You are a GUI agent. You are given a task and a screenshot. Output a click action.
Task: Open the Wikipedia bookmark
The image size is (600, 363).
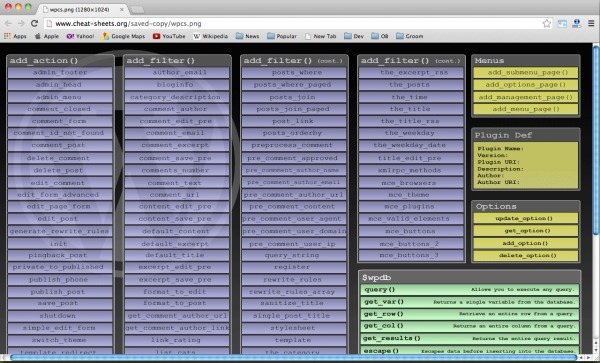210,36
